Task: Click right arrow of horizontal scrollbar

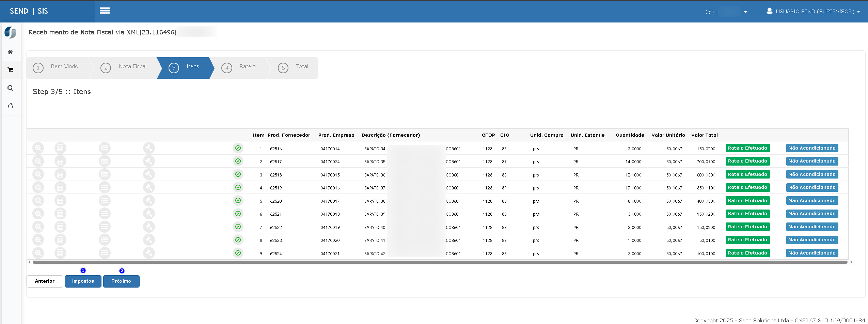Action: pyautogui.click(x=851, y=262)
